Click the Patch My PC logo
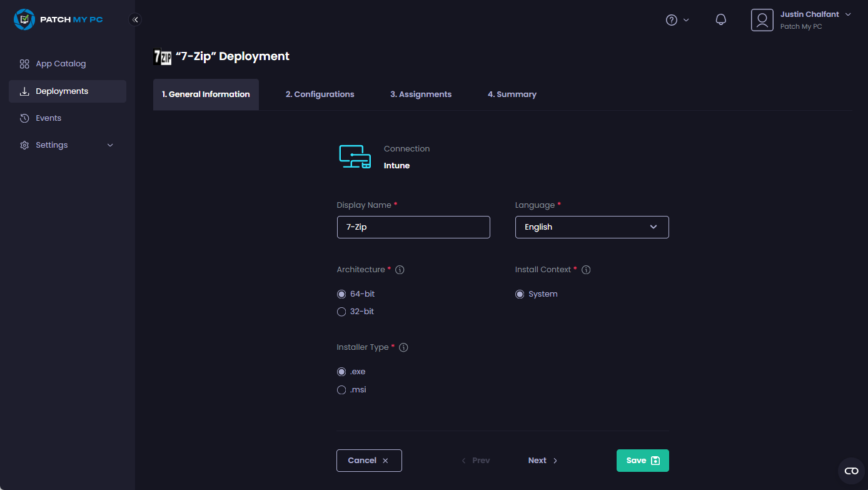 tap(58, 19)
